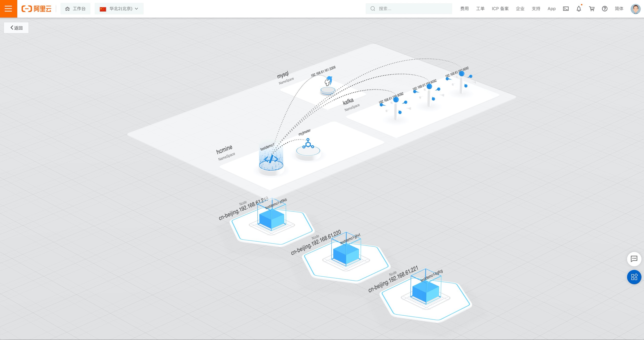Image resolution: width=644 pixels, height=340 pixels.
Task: Click the hcmine namespace label
Action: tap(224, 149)
